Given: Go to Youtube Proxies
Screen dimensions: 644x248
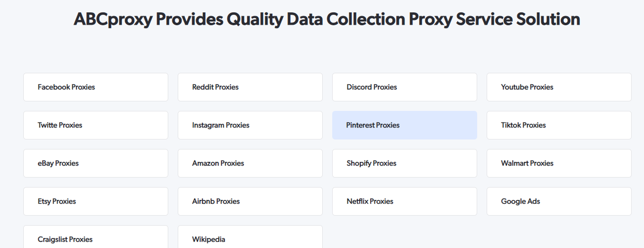Looking at the screenshot, I should tap(559, 87).
